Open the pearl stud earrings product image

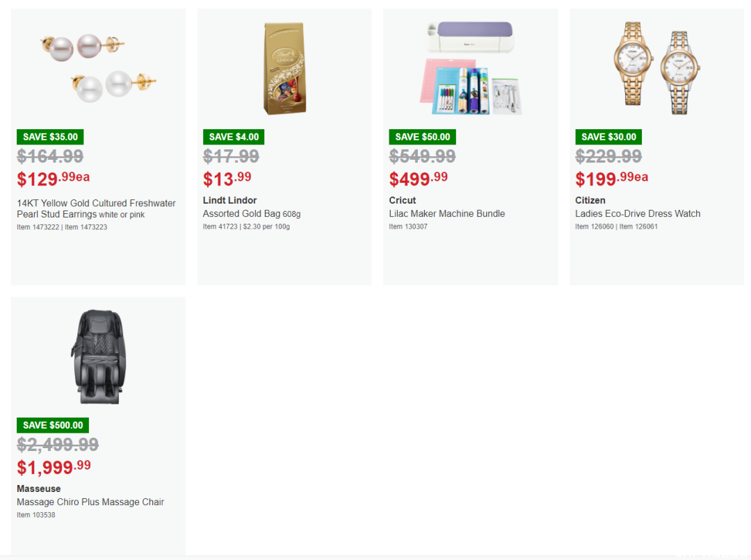98,68
